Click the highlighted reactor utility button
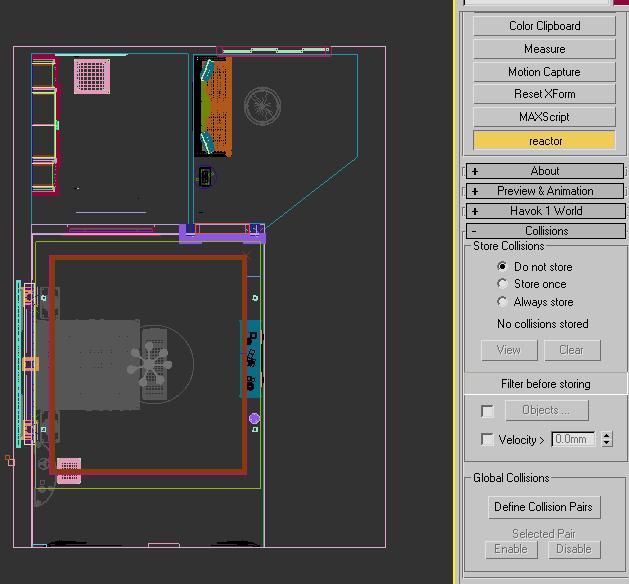 pyautogui.click(x=544, y=141)
